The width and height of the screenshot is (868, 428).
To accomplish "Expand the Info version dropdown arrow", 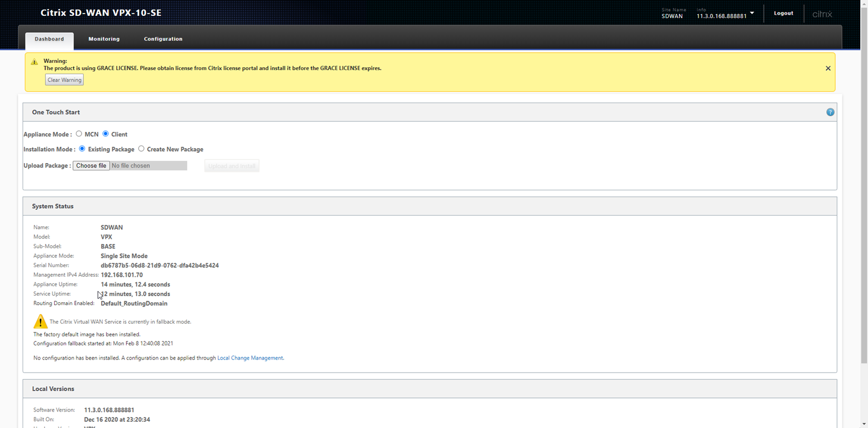I will 752,13.
